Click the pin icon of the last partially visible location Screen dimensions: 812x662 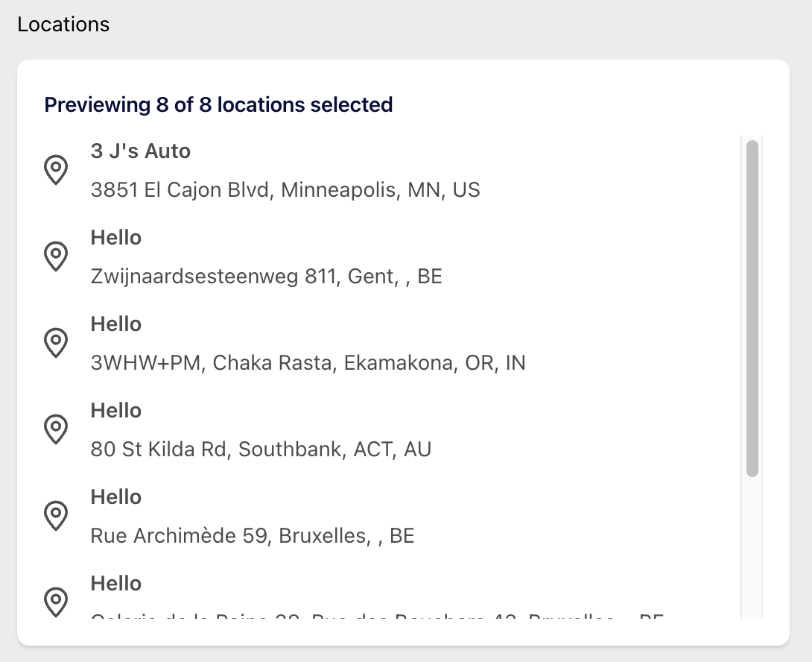56,602
